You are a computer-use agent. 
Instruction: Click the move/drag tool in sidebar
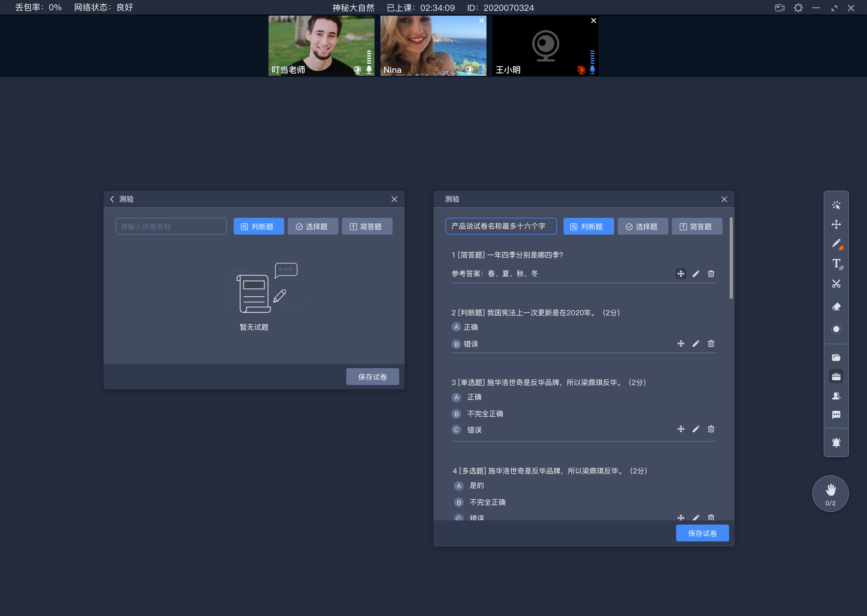(837, 224)
